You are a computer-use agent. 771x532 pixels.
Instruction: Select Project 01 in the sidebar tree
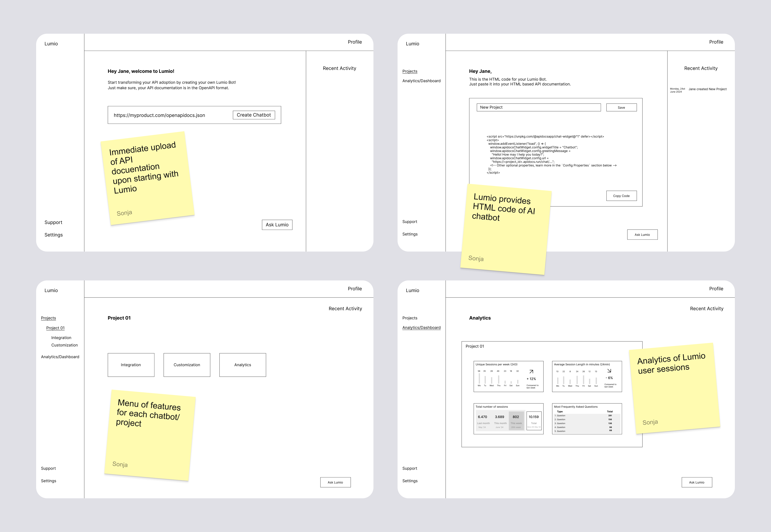pos(55,328)
